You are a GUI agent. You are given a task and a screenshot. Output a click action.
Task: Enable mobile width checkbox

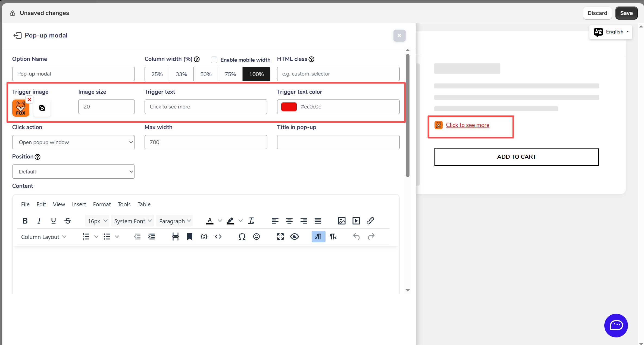[x=214, y=60]
